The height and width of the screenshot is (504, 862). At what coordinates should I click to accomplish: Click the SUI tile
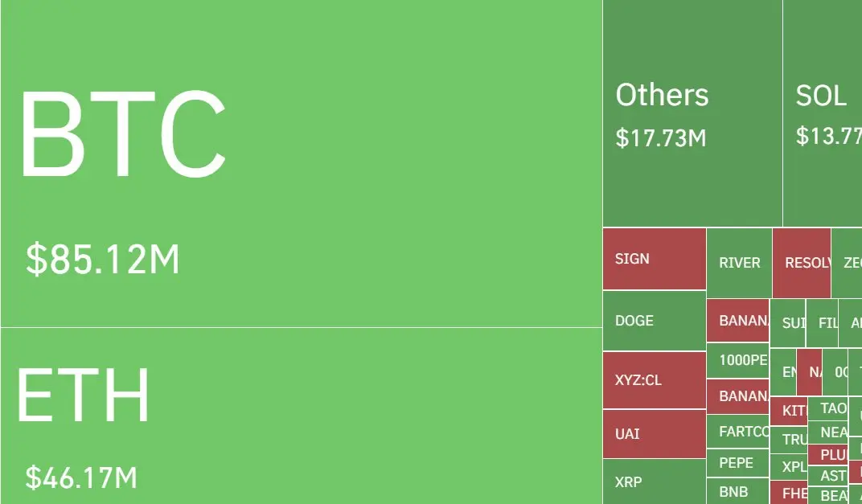788,323
